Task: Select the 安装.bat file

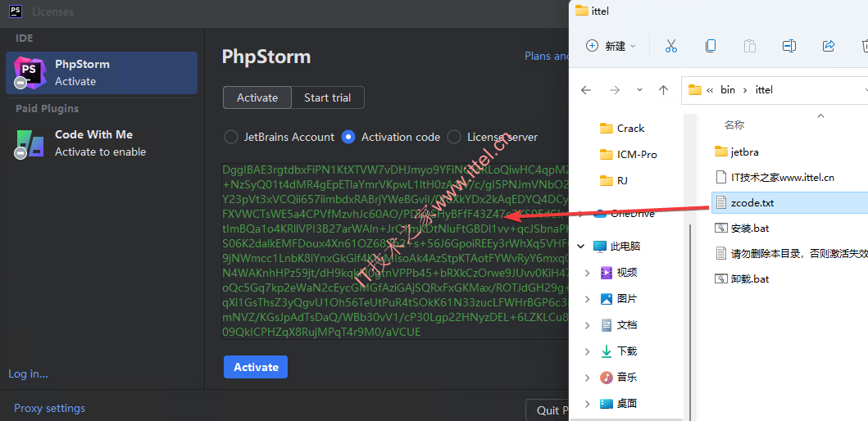Action: tap(743, 229)
